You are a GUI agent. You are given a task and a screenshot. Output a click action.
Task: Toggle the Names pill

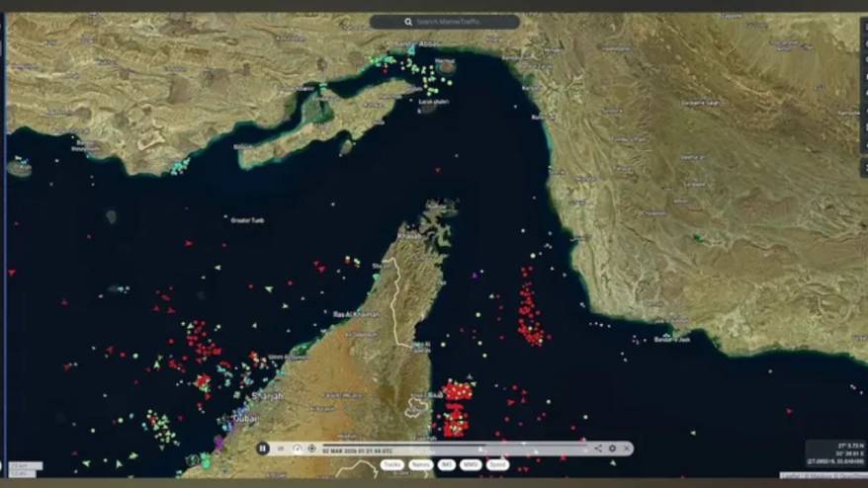[x=420, y=464]
